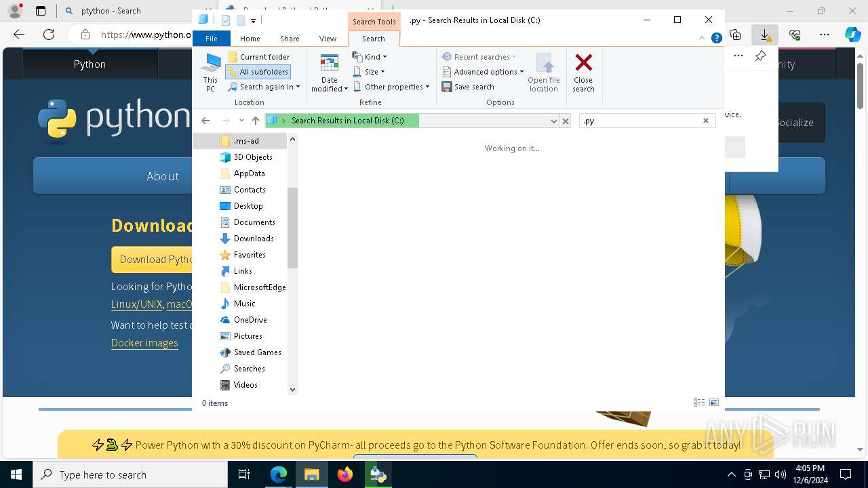The width and height of the screenshot is (868, 488).
Task: Select Pictures in navigation pane
Action: (241, 336)
